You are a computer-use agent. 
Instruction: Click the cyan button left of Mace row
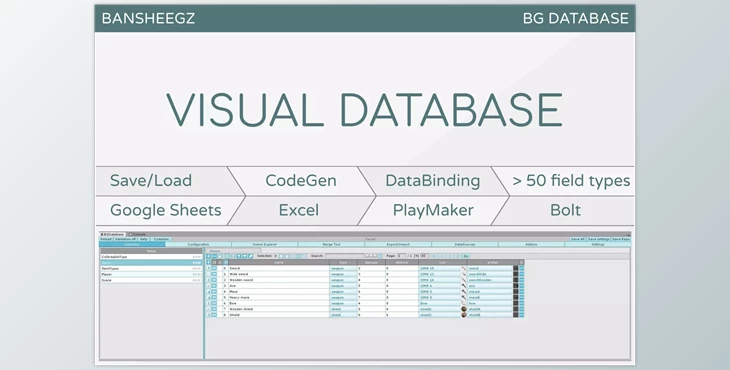tap(214, 291)
